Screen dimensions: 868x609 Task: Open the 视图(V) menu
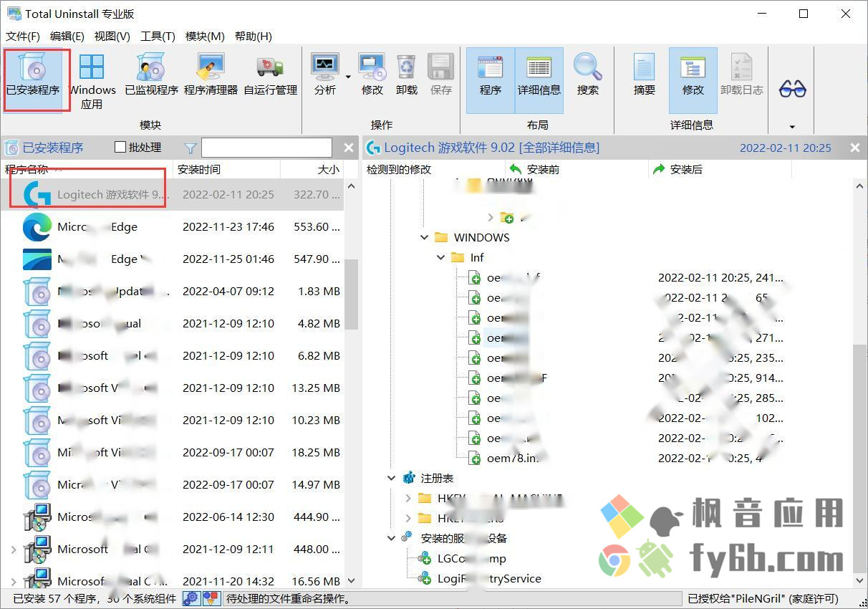pyautogui.click(x=112, y=36)
